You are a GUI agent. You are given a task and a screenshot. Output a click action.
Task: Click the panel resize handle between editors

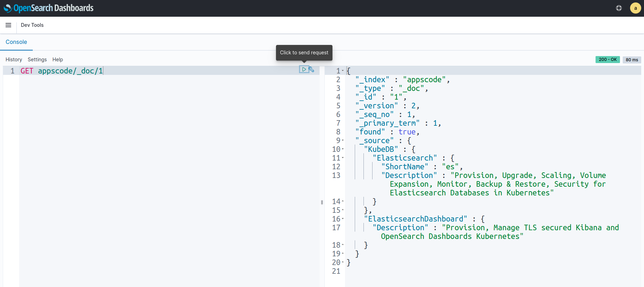tap(322, 202)
